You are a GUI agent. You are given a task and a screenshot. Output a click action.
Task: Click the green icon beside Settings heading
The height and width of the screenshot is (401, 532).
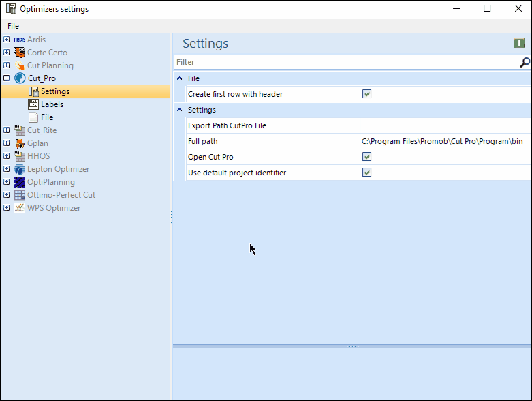pyautogui.click(x=519, y=43)
